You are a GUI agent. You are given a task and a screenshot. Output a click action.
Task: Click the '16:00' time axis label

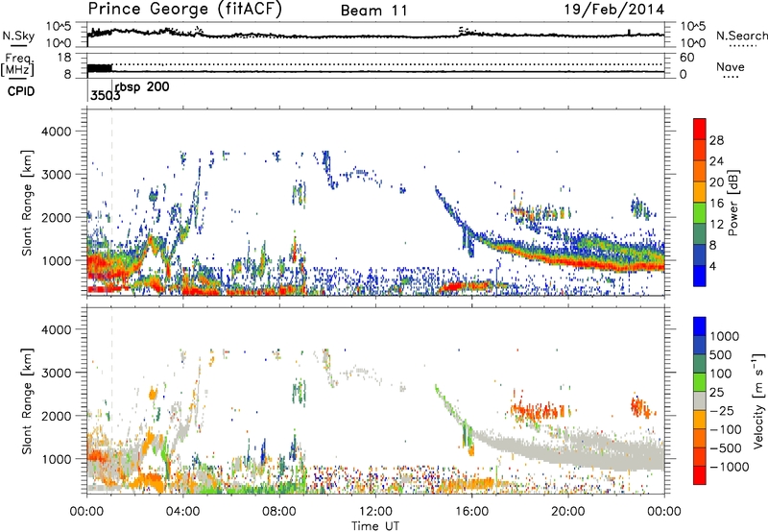[471, 511]
